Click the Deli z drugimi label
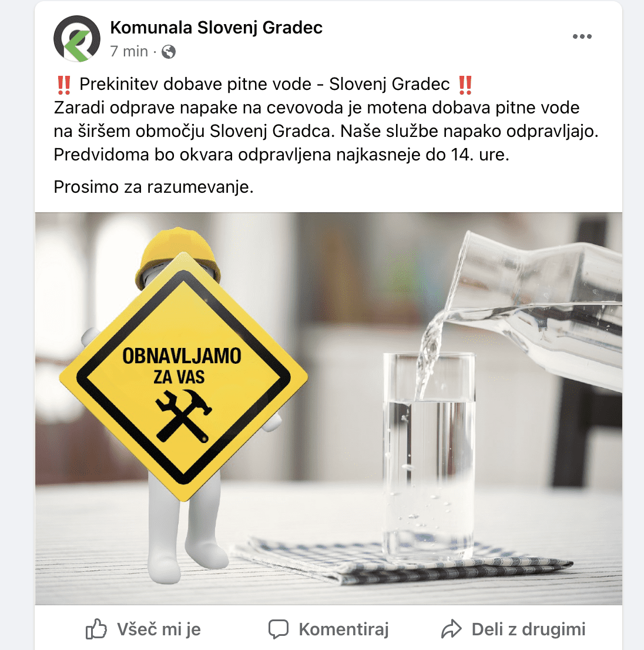This screenshot has height=650, width=644. [528, 629]
